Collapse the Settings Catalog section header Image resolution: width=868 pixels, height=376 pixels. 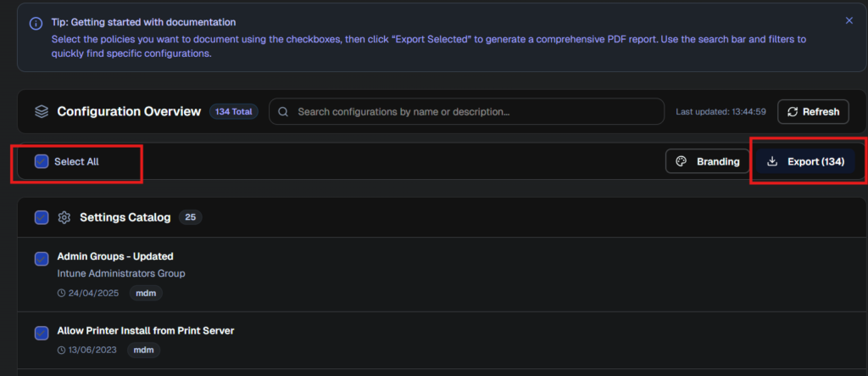[509, 217]
